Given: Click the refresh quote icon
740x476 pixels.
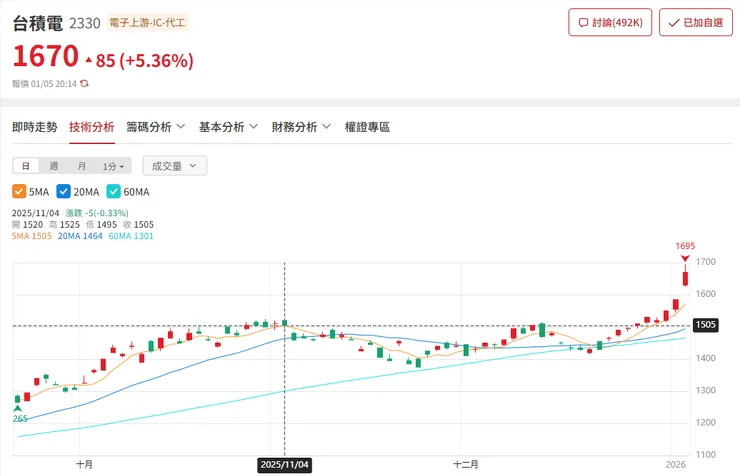Looking at the screenshot, I should pyautogui.click(x=84, y=84).
